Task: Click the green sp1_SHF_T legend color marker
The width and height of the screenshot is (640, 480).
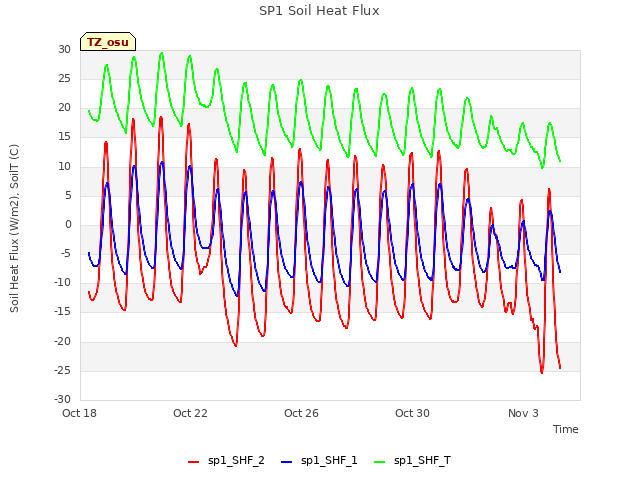Action: click(x=380, y=462)
